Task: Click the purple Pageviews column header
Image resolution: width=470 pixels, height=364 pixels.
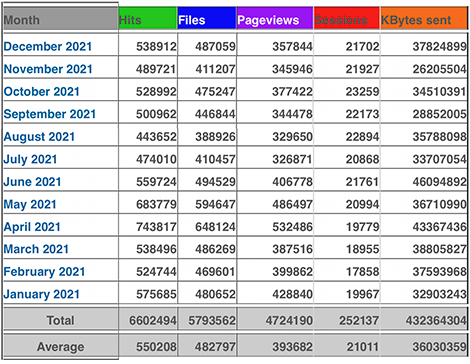Action: pyautogui.click(x=275, y=18)
